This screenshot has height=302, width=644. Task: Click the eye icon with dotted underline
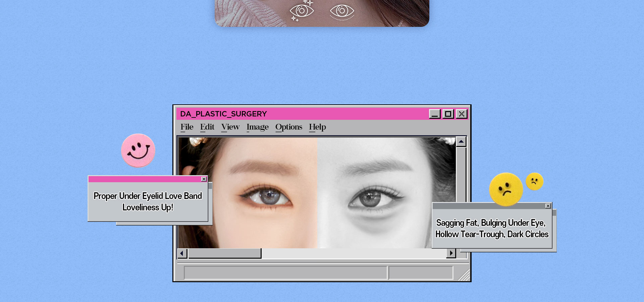(x=342, y=11)
